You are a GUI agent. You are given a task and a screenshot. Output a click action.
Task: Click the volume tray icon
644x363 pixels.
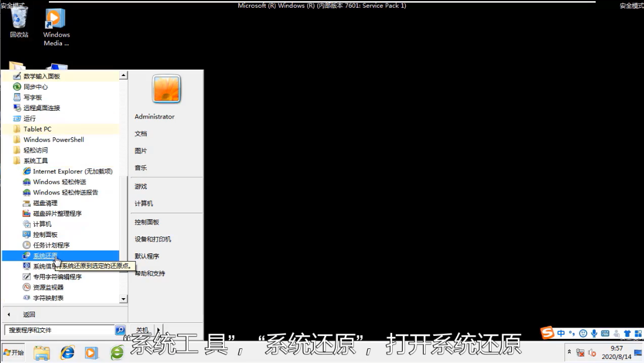click(592, 352)
